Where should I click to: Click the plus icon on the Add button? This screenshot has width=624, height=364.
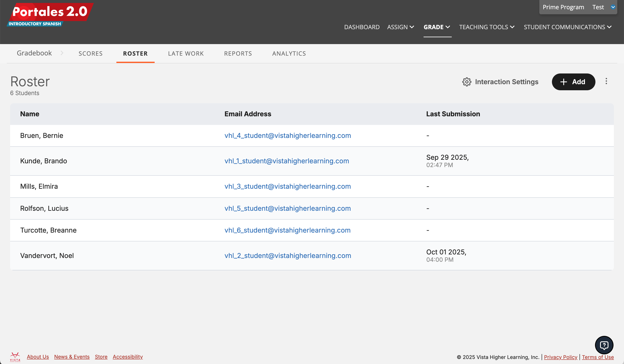tap(563, 82)
